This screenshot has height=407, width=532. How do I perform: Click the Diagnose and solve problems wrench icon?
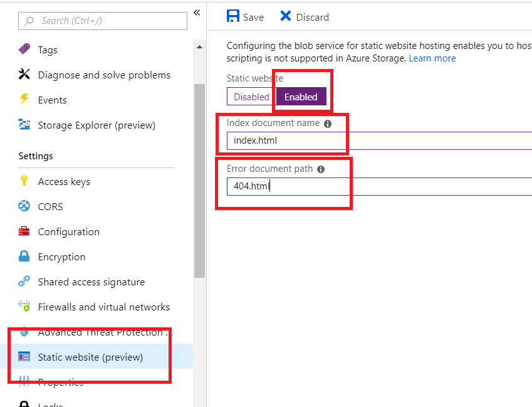pyautogui.click(x=24, y=74)
